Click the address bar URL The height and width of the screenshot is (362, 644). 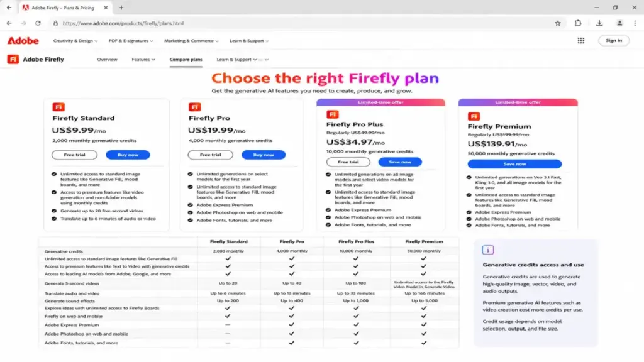coord(123,23)
